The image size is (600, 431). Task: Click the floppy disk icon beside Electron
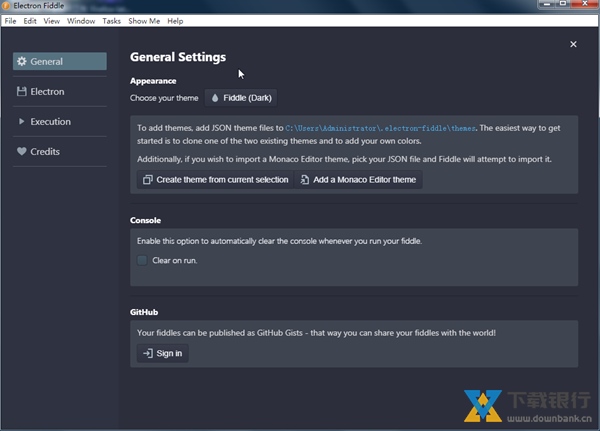pyautogui.click(x=22, y=92)
